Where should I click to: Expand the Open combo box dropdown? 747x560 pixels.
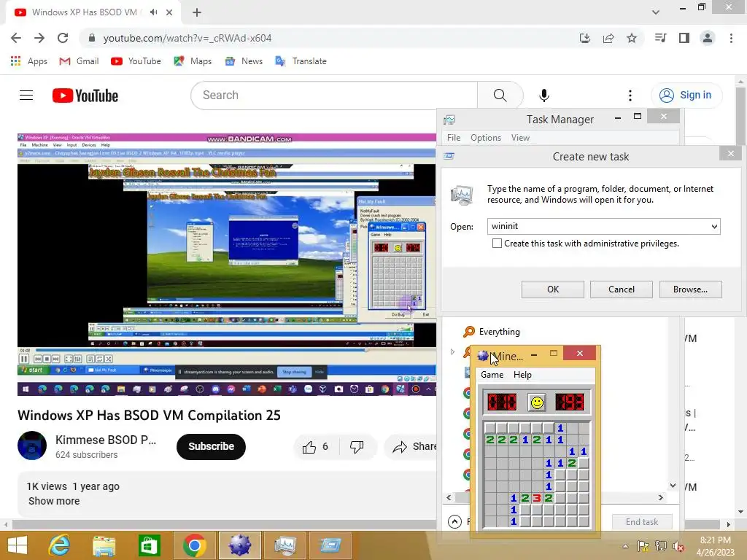[714, 226]
